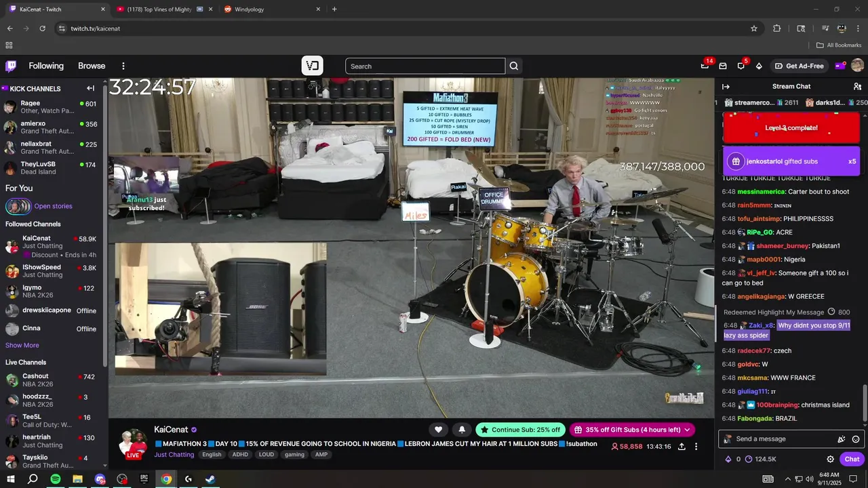Open whispers speech bubble icon
Screen dimensions: 868x488
(741, 66)
